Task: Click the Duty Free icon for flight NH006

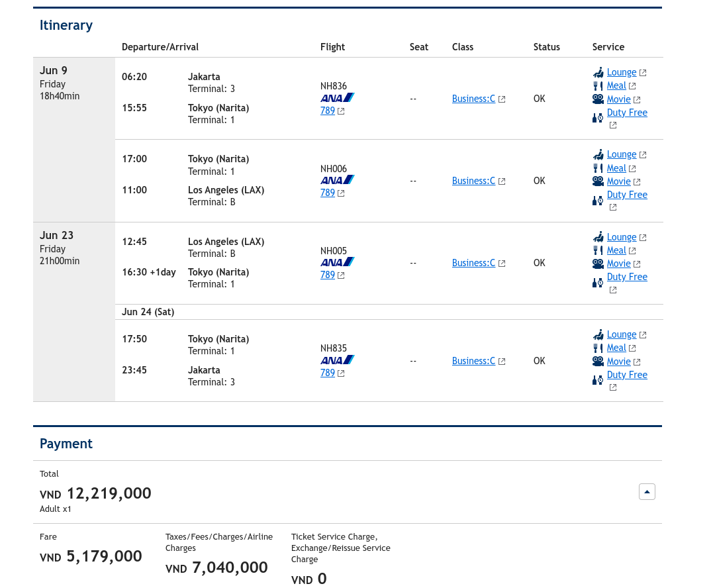Action: click(x=598, y=201)
